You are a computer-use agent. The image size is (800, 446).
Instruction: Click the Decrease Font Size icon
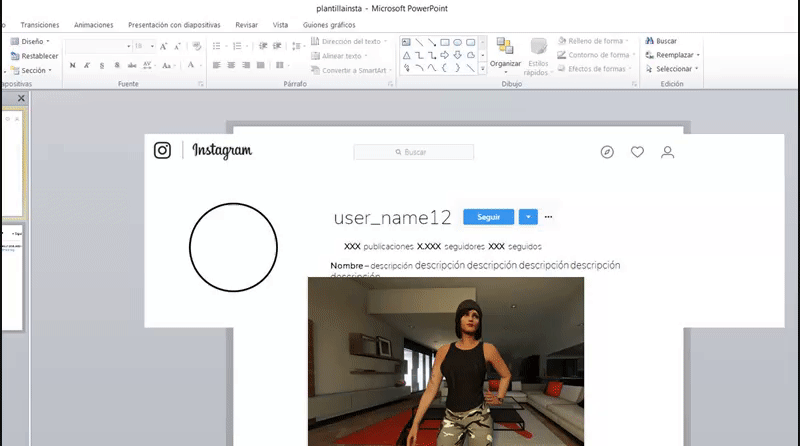coord(177,46)
